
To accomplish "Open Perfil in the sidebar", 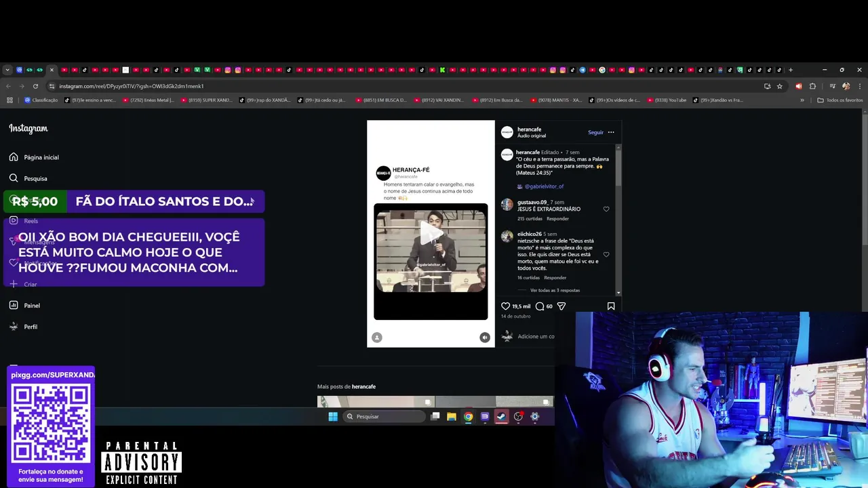I will point(24,327).
